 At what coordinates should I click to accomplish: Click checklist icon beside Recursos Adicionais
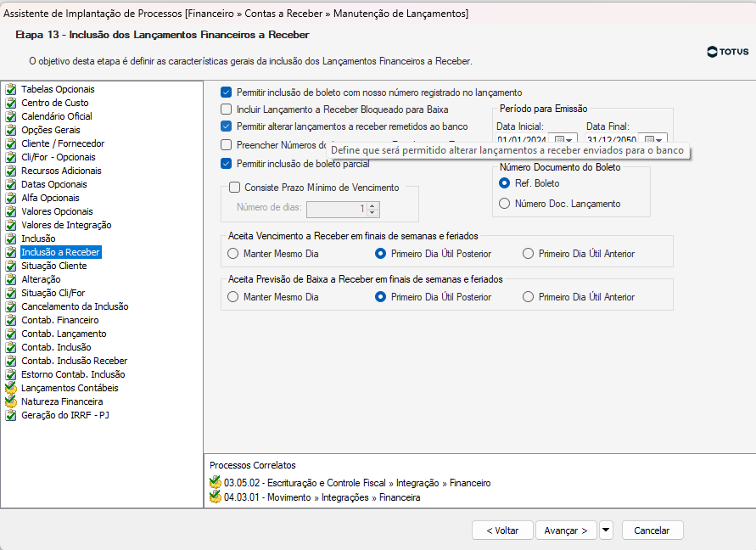pyautogui.click(x=11, y=171)
